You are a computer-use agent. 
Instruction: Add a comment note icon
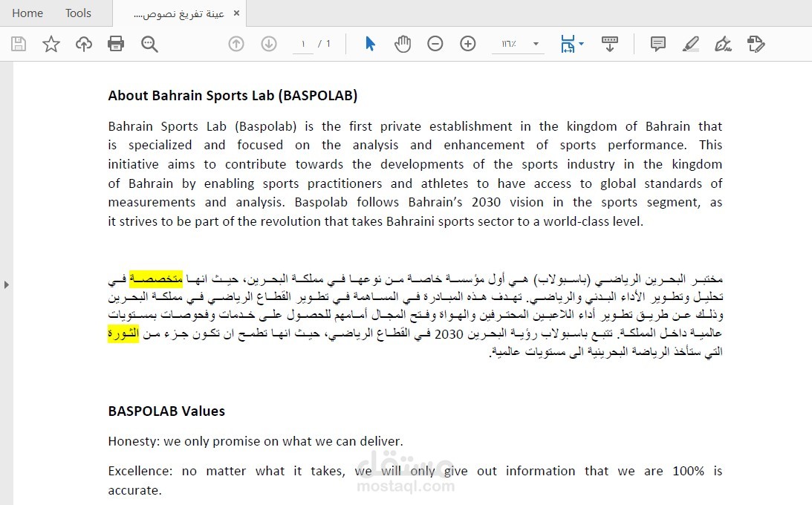657,44
